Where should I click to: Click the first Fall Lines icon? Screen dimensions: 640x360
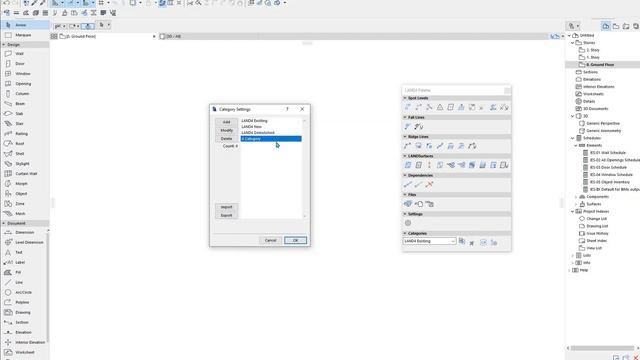(x=408, y=127)
